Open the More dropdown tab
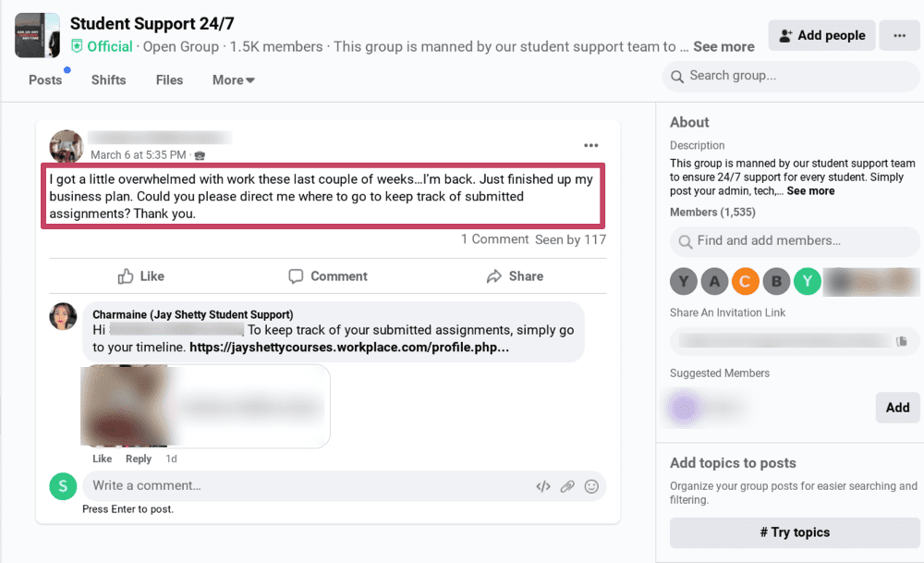Image resolution: width=924 pixels, height=563 pixels. 234,80
